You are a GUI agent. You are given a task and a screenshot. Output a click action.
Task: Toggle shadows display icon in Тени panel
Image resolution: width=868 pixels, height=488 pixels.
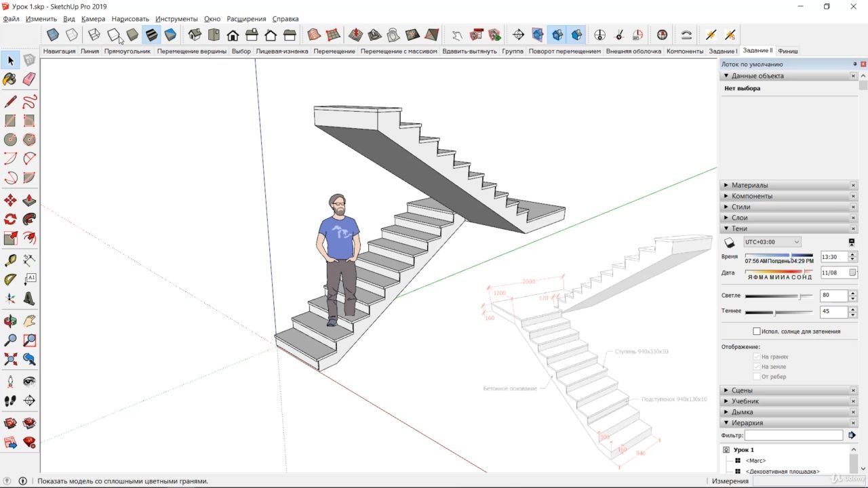pos(730,242)
